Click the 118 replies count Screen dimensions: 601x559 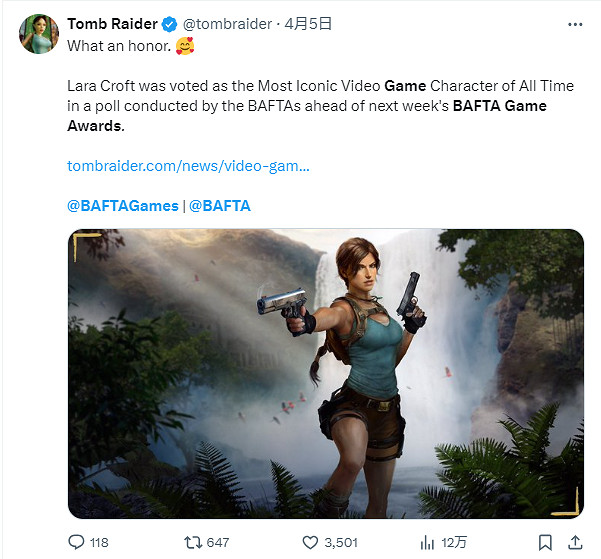pos(98,542)
